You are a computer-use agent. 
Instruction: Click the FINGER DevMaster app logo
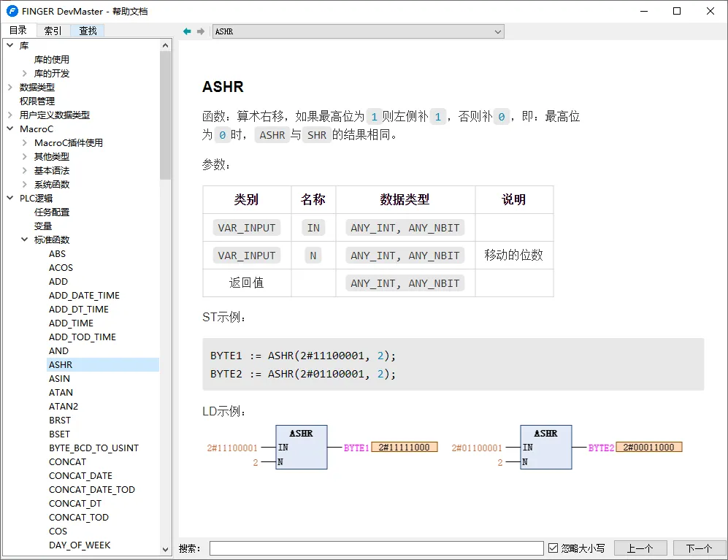[x=12, y=11]
